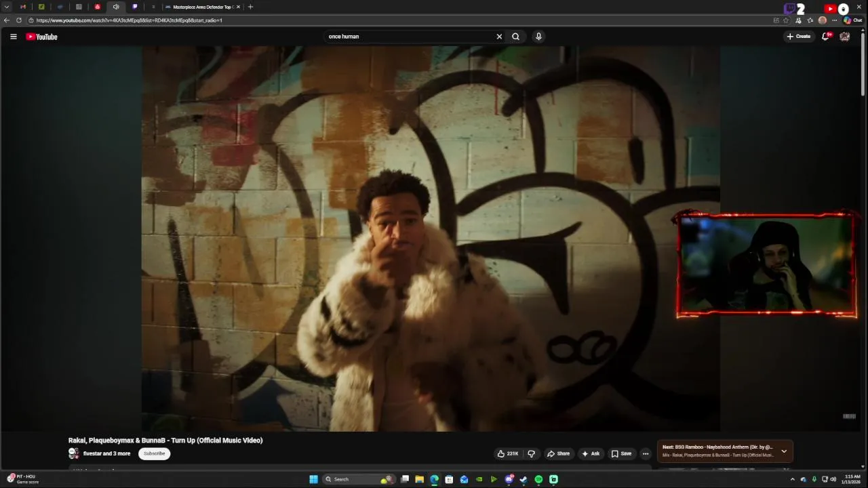
Task: Click the Turn Up video title text
Action: pyautogui.click(x=165, y=441)
